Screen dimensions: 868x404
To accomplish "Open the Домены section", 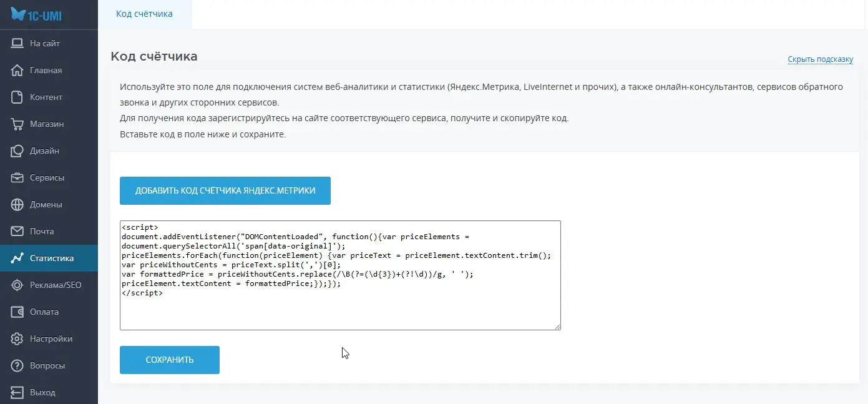I will coord(49,204).
